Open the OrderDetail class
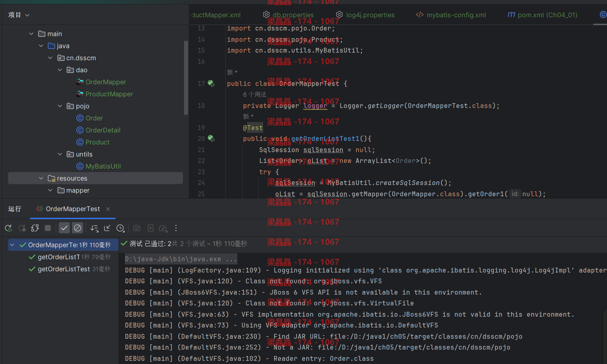 click(103, 130)
